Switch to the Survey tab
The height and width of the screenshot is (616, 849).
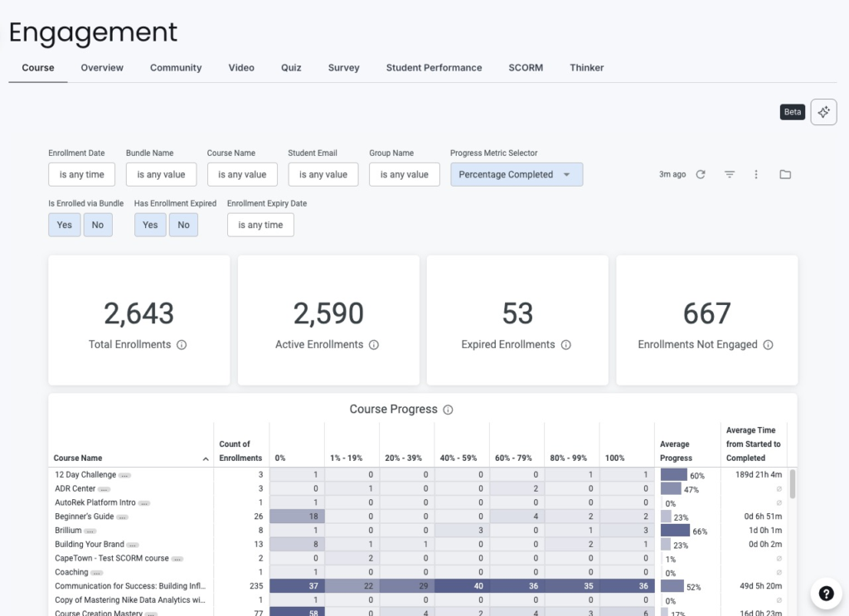[344, 68]
